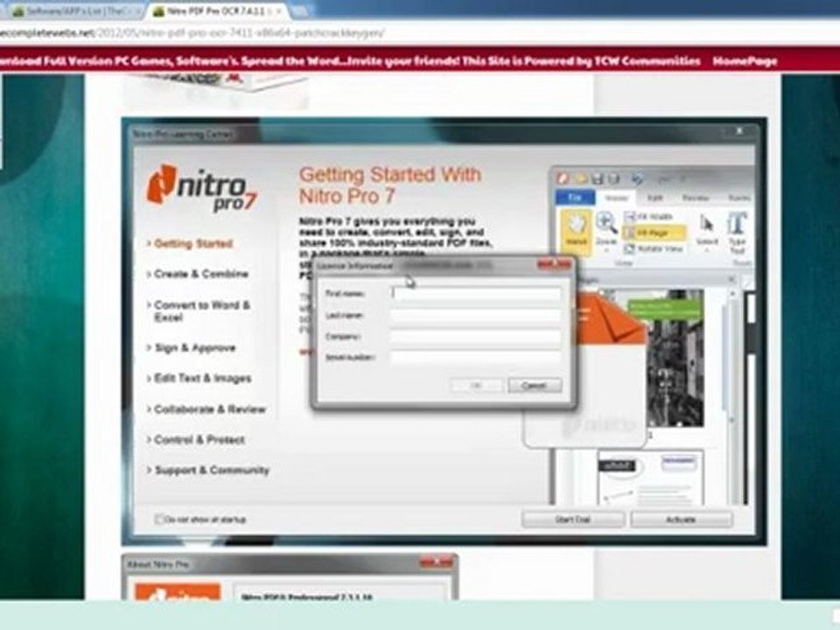The height and width of the screenshot is (630, 840).
Task: Open the File ribbon tab
Action: coord(575,198)
